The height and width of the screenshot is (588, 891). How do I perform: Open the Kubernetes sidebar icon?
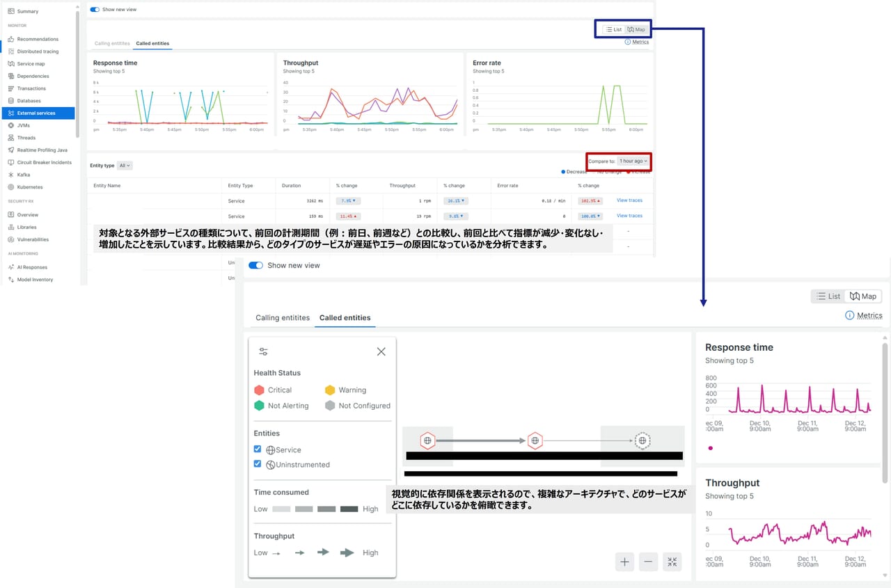pos(11,187)
